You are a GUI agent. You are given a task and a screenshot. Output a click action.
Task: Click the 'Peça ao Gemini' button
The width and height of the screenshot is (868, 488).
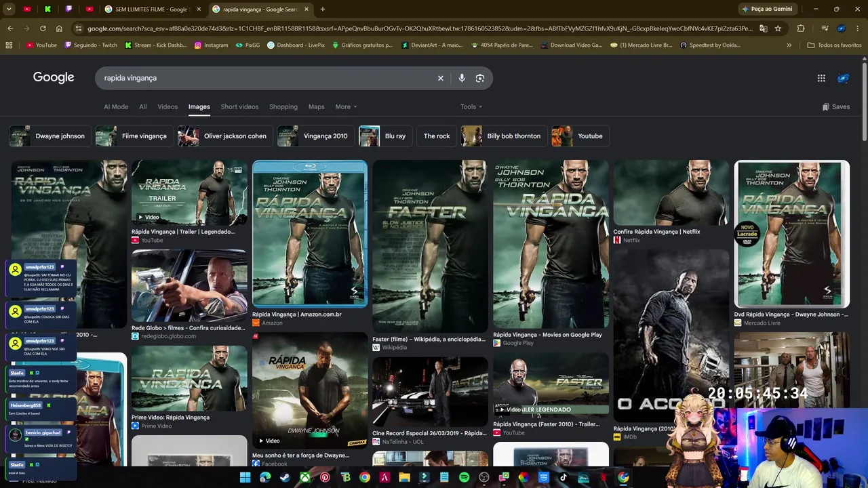tap(767, 9)
